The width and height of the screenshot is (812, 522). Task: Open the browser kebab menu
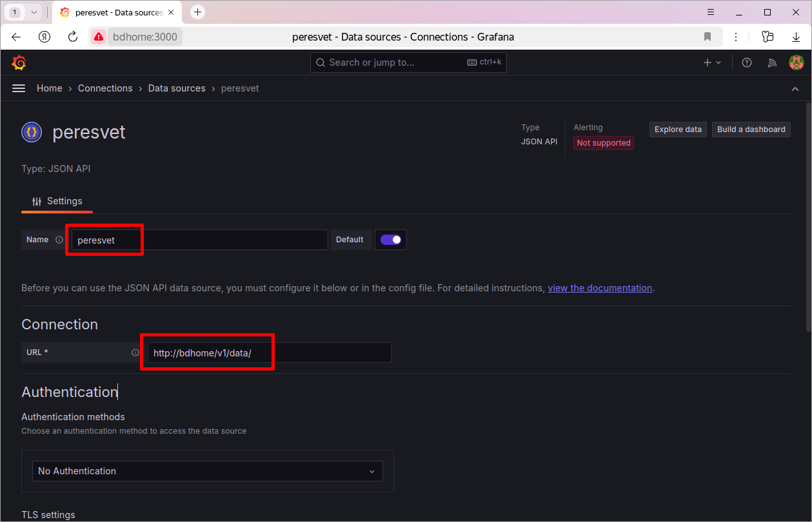click(737, 37)
